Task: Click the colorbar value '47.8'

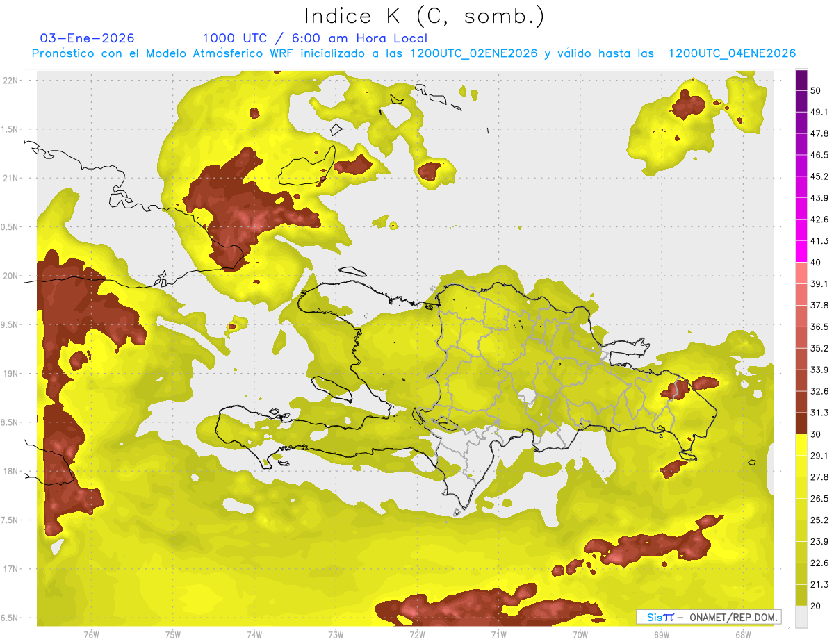Action: click(x=819, y=133)
